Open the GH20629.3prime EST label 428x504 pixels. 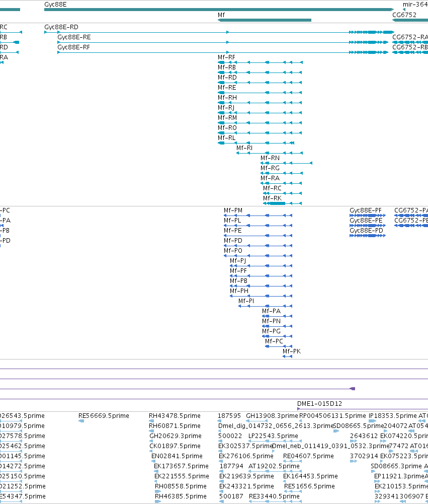tap(176, 436)
